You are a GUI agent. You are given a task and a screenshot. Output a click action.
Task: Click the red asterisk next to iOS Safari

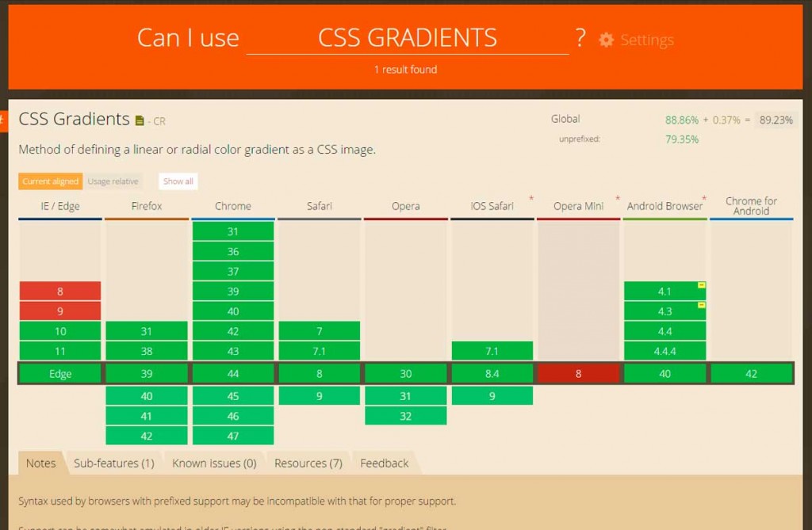531,198
